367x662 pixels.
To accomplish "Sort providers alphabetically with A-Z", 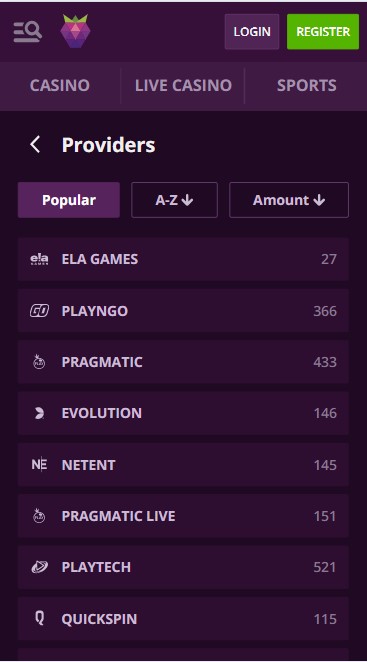I will tap(174, 200).
